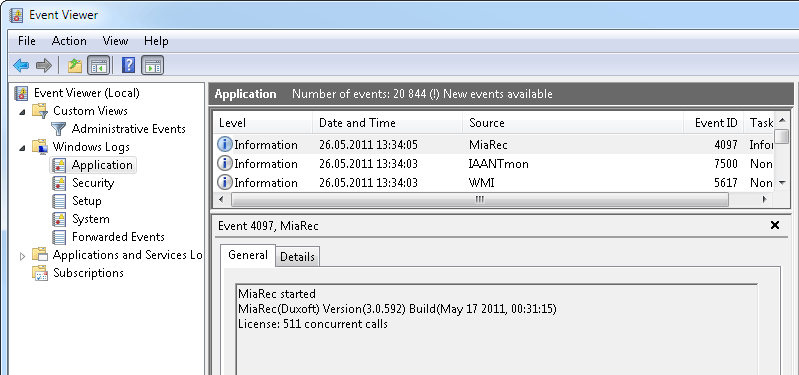Click the Event Viewer title bar icon

[x=16, y=15]
